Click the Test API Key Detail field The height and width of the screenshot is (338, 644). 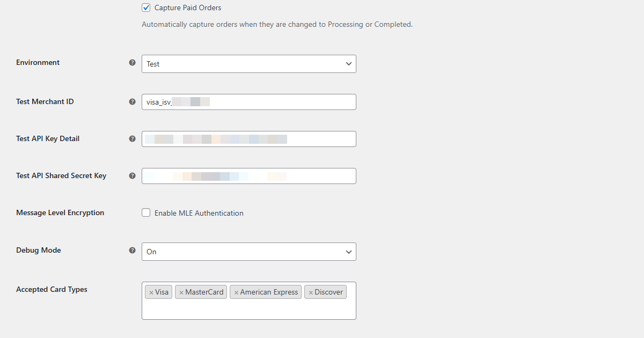[248, 138]
